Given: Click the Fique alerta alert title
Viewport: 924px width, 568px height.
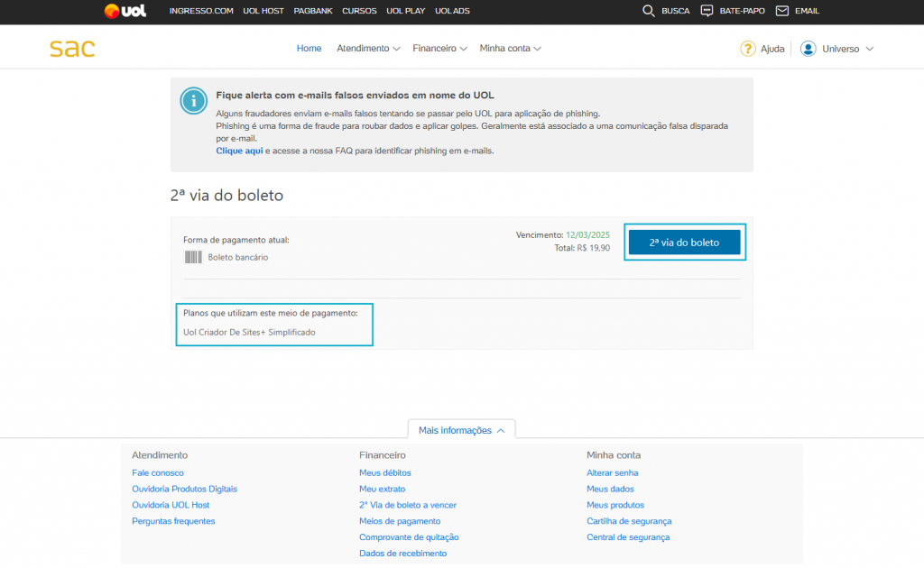Looking at the screenshot, I should point(355,96).
